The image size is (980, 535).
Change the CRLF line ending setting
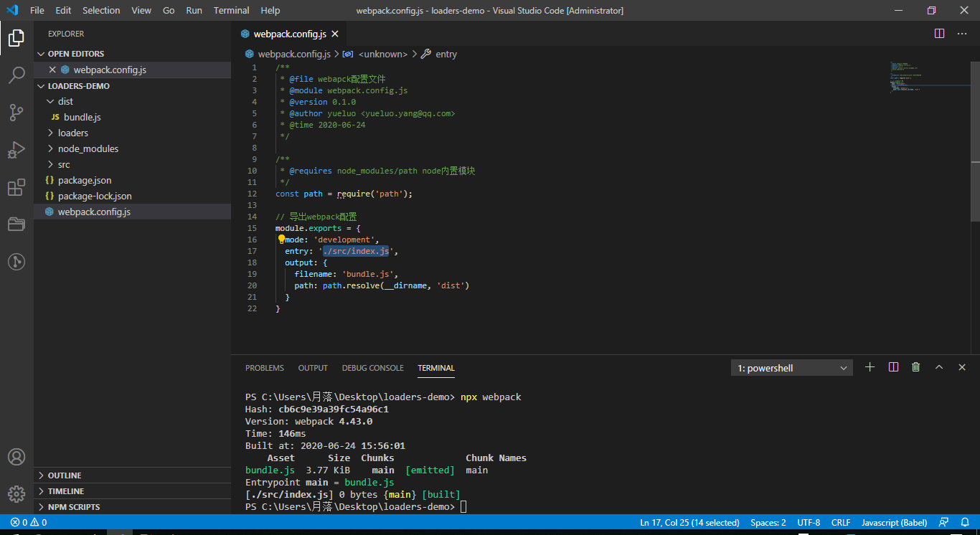pos(840,523)
